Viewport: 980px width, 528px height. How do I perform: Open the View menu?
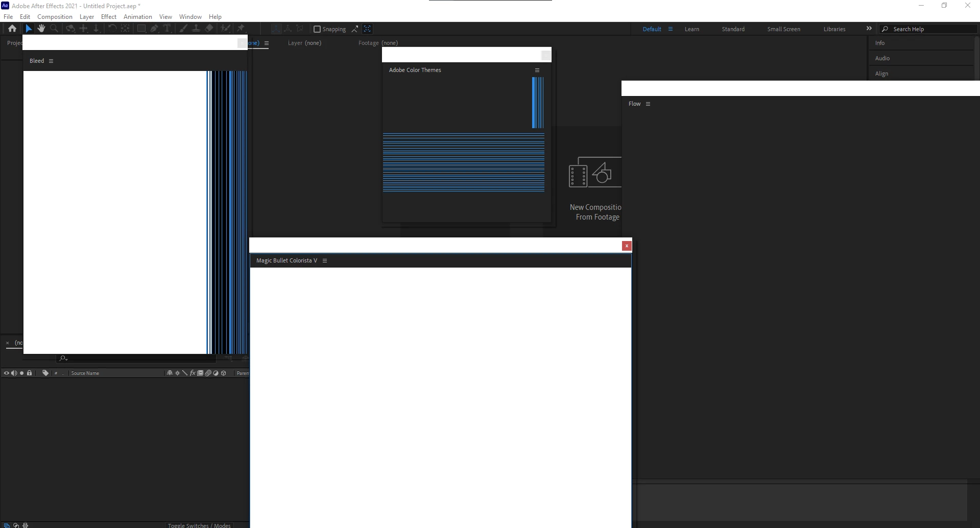(x=165, y=17)
